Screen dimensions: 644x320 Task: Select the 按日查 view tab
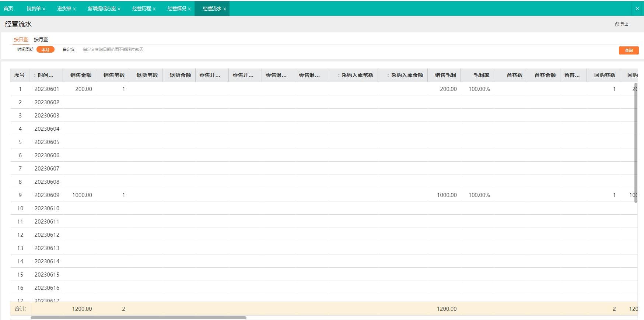coord(21,39)
